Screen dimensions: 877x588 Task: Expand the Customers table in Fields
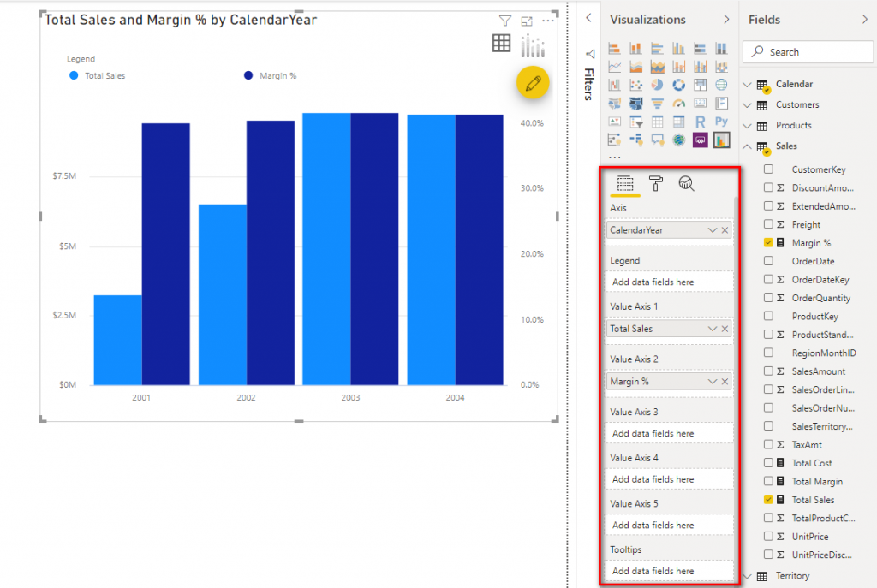point(747,105)
